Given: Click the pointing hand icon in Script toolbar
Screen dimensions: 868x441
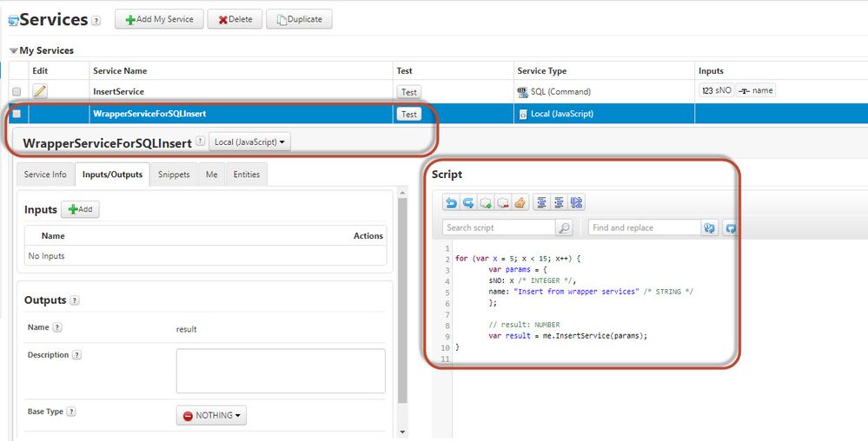Looking at the screenshot, I should coord(520,203).
